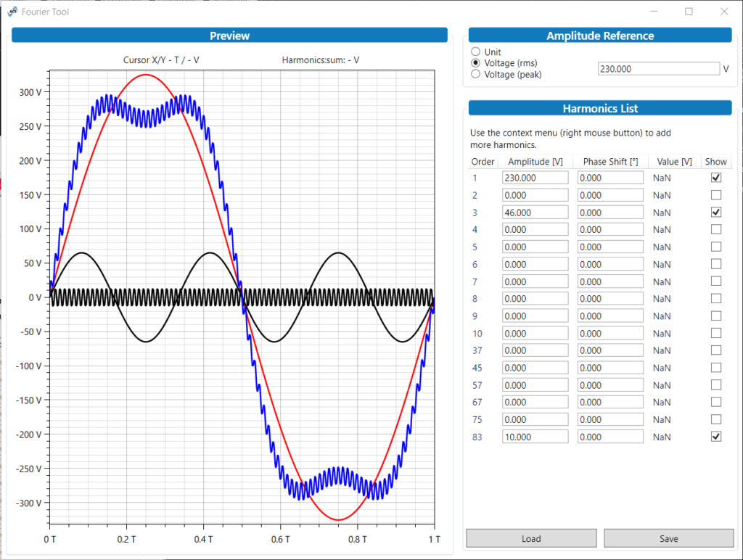Click the Amplitude [V] column header
743x560 pixels.
pos(535,162)
